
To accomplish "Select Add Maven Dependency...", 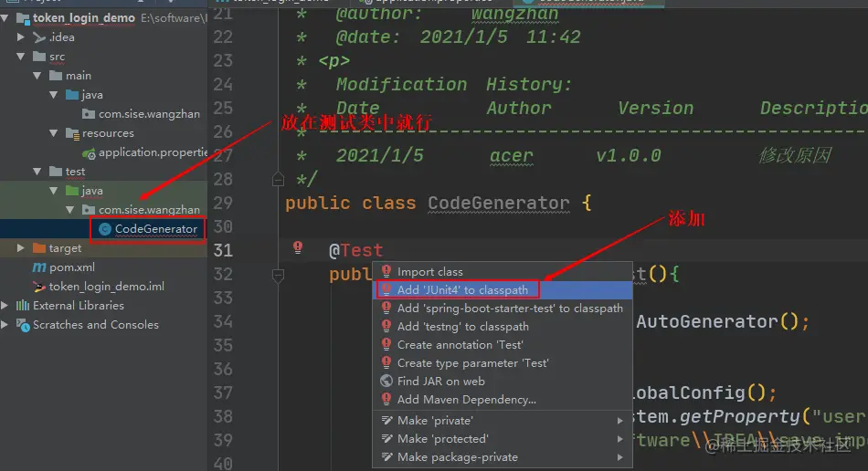I will coord(503,399).
